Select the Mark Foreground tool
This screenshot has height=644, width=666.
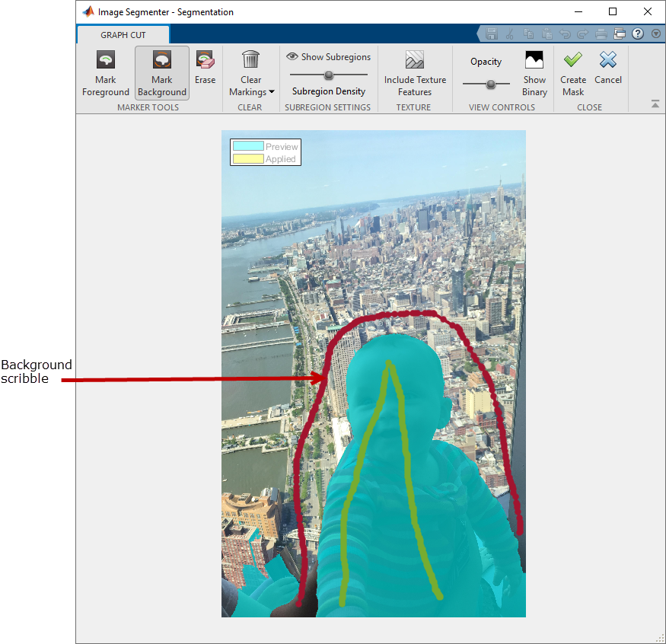tap(105, 73)
